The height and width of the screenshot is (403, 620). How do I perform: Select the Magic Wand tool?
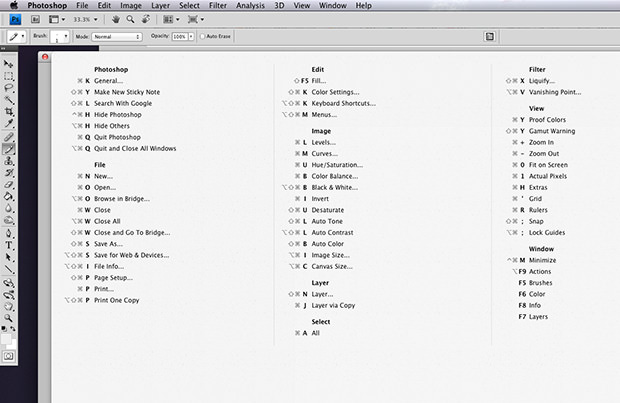[x=8, y=100]
